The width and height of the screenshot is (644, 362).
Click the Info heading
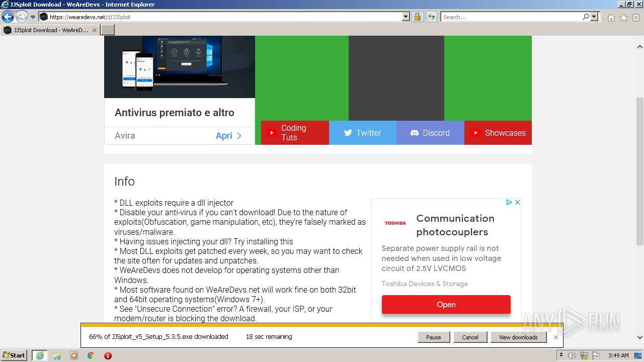click(x=124, y=181)
